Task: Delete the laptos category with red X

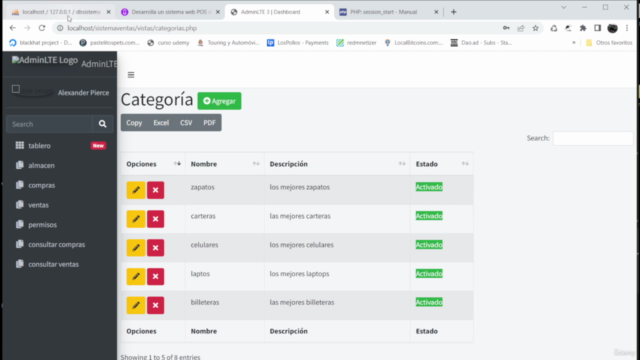Action: pyautogui.click(x=156, y=277)
